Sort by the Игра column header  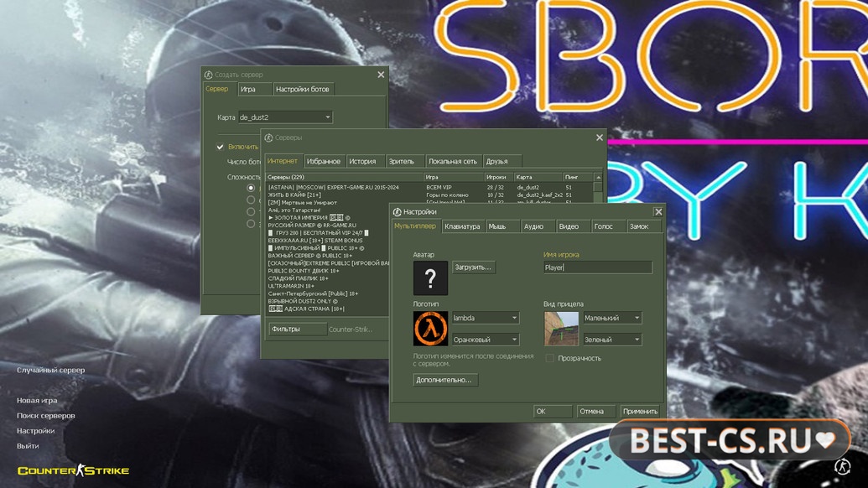[454, 177]
